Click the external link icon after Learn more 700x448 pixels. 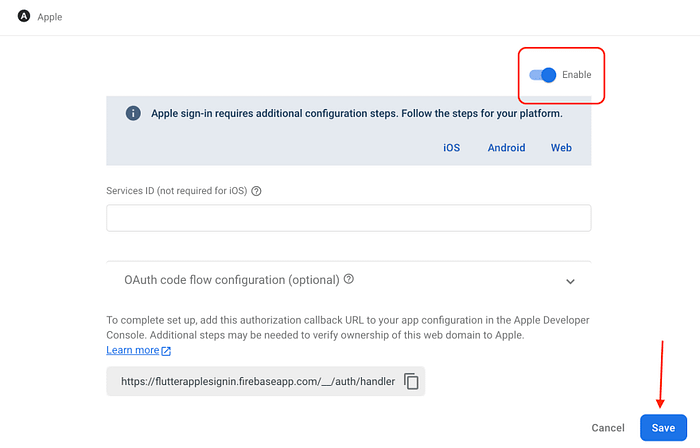tap(166, 351)
